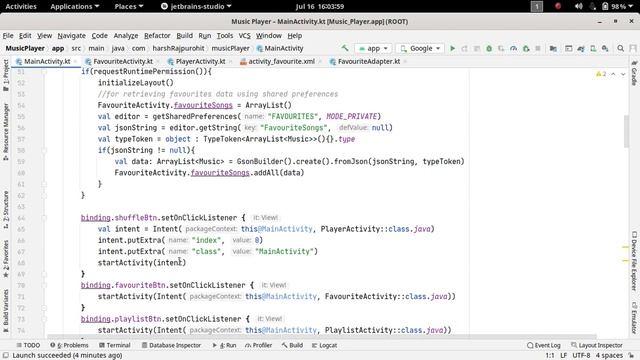Click the editor vertical scrollbar thumb
This screenshot has height=360, width=640.
click(626, 131)
